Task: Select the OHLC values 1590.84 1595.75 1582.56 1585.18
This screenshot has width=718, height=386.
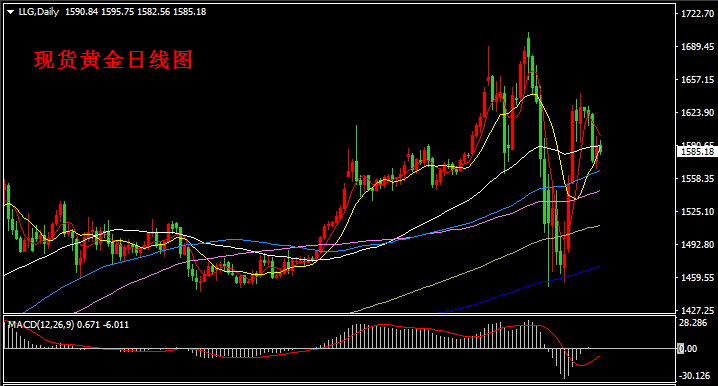Action: 136,12
